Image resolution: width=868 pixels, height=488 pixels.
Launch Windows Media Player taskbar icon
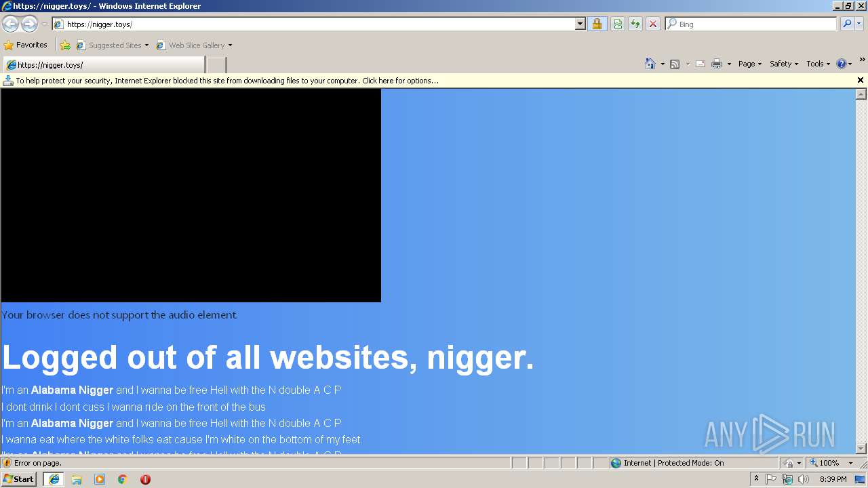pos(100,479)
